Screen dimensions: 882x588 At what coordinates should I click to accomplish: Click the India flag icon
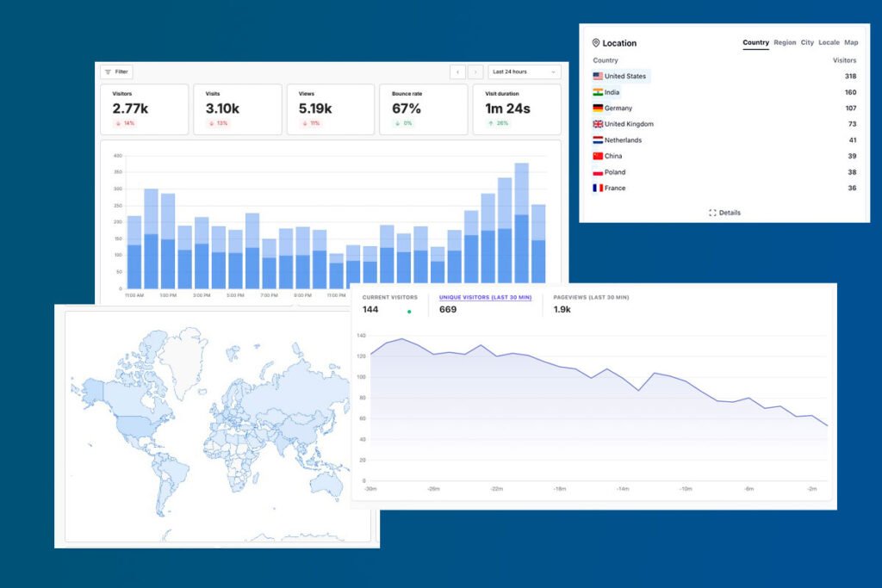click(597, 92)
